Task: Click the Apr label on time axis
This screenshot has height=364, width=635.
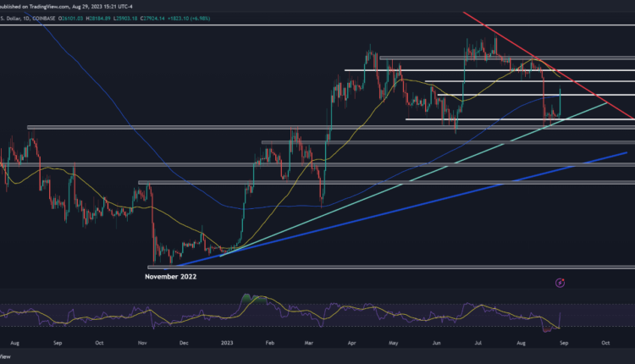Action: pyautogui.click(x=351, y=345)
